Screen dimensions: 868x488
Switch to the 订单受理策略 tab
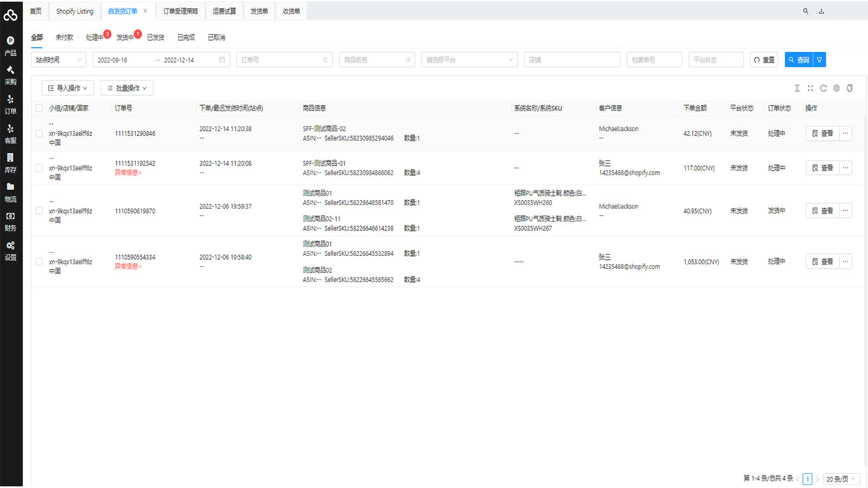(181, 11)
